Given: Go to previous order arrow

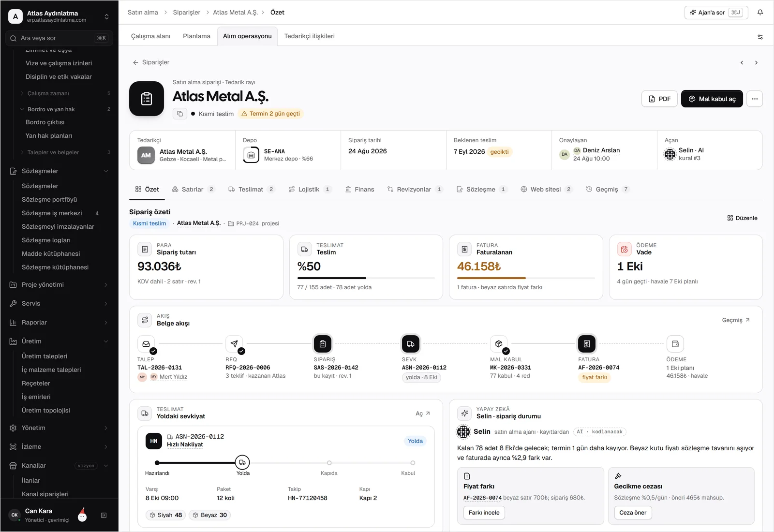Looking at the screenshot, I should tap(742, 62).
